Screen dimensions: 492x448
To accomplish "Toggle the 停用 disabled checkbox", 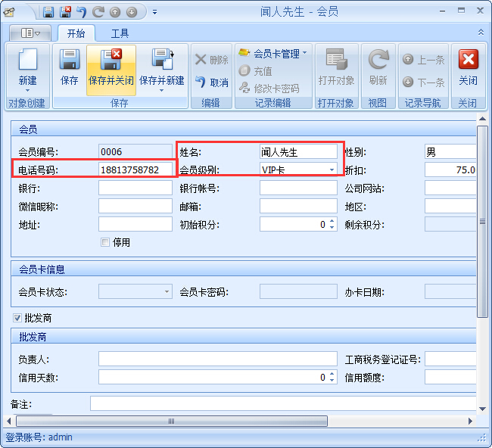I will tap(105, 242).
